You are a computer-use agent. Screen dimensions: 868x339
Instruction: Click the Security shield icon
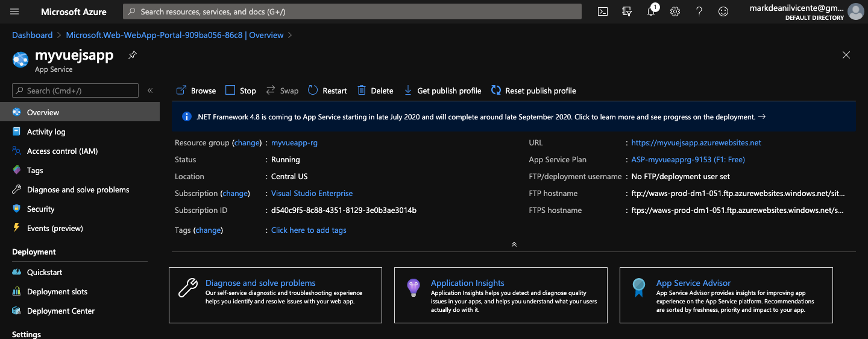(16, 209)
